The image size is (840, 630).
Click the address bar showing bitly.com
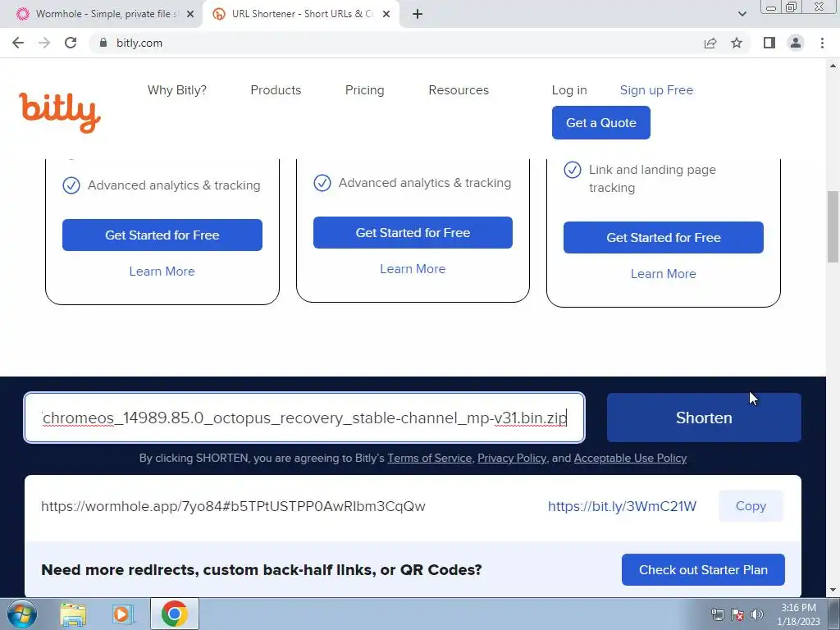tap(394, 43)
